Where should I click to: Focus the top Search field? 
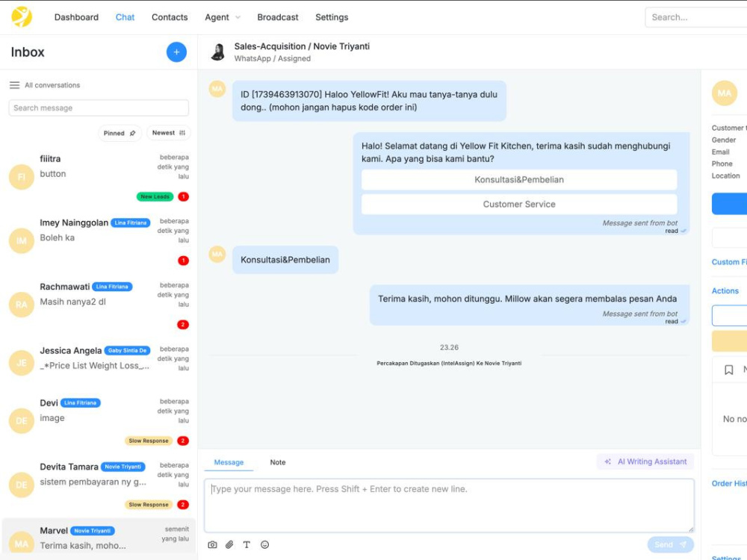pyautogui.click(x=696, y=17)
